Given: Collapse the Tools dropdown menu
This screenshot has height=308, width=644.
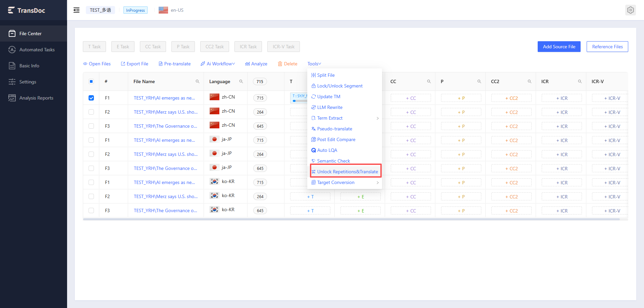Looking at the screenshot, I should click(x=314, y=64).
